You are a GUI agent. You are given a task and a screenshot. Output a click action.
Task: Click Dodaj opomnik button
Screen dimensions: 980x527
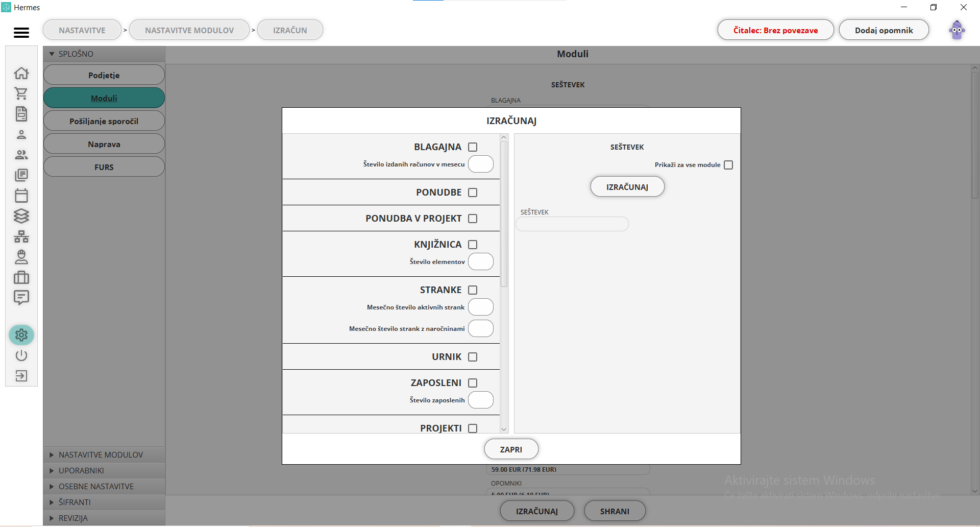[884, 30]
